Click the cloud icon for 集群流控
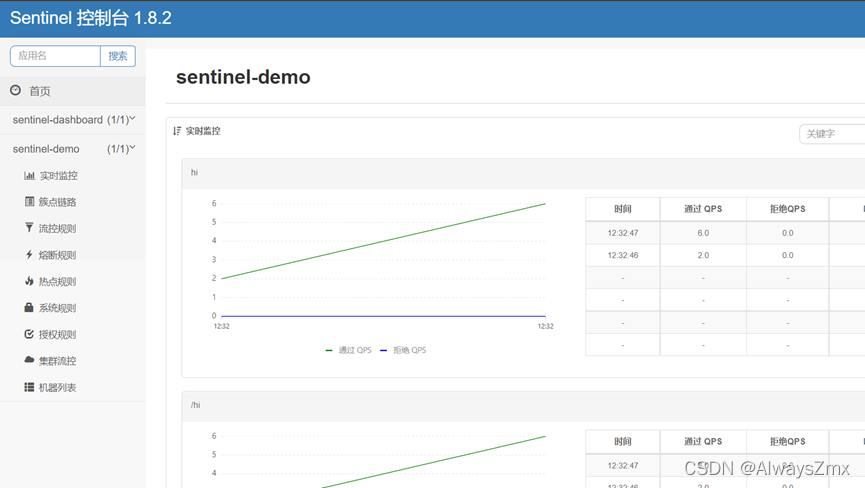This screenshot has height=488, width=865. click(x=29, y=360)
